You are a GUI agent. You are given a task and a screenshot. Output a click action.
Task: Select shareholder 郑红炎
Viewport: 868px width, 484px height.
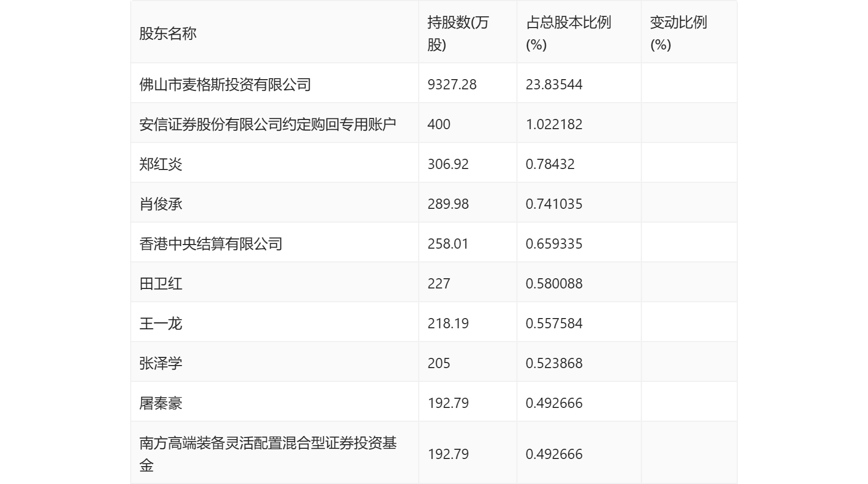(x=161, y=164)
